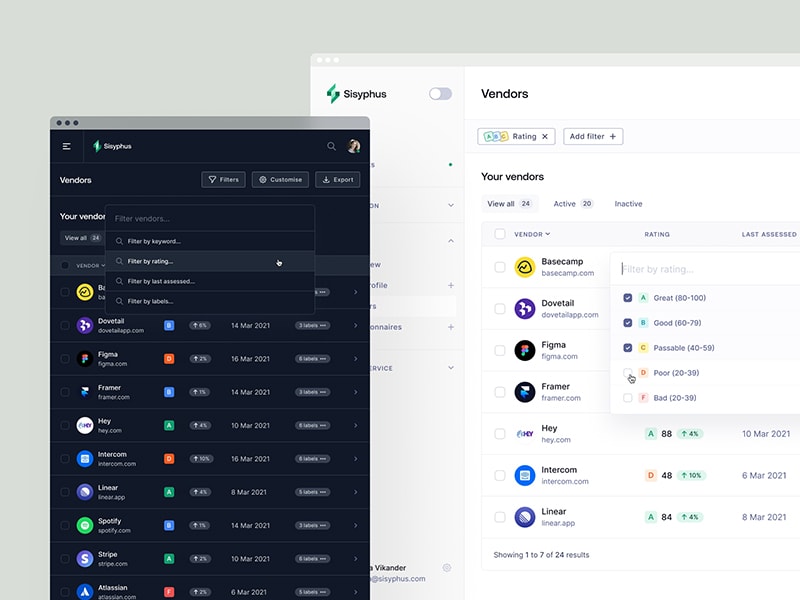Open the sisyphus.com email in light sidebar

coord(398,579)
